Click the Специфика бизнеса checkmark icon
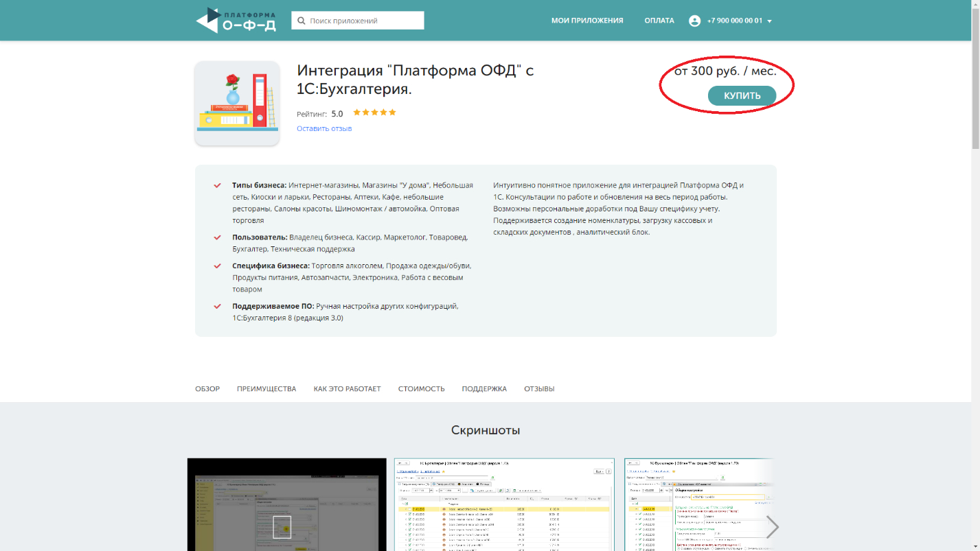 [x=217, y=266]
